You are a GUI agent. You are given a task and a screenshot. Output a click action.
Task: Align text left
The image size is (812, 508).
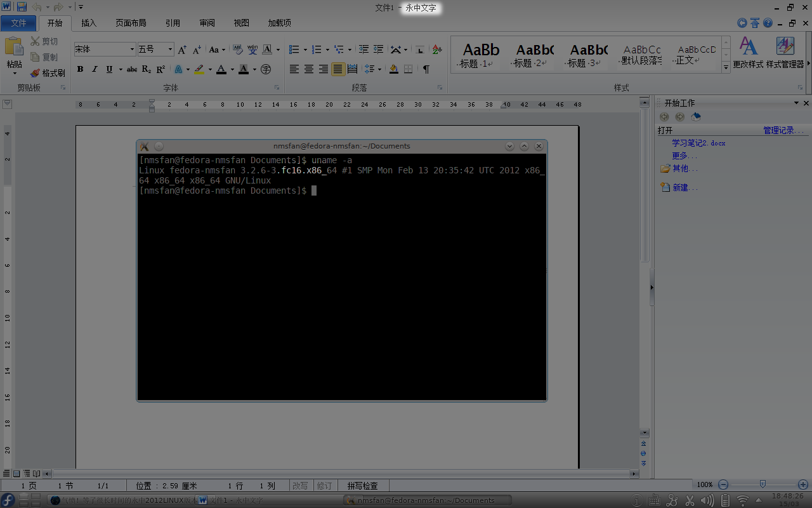click(x=294, y=69)
